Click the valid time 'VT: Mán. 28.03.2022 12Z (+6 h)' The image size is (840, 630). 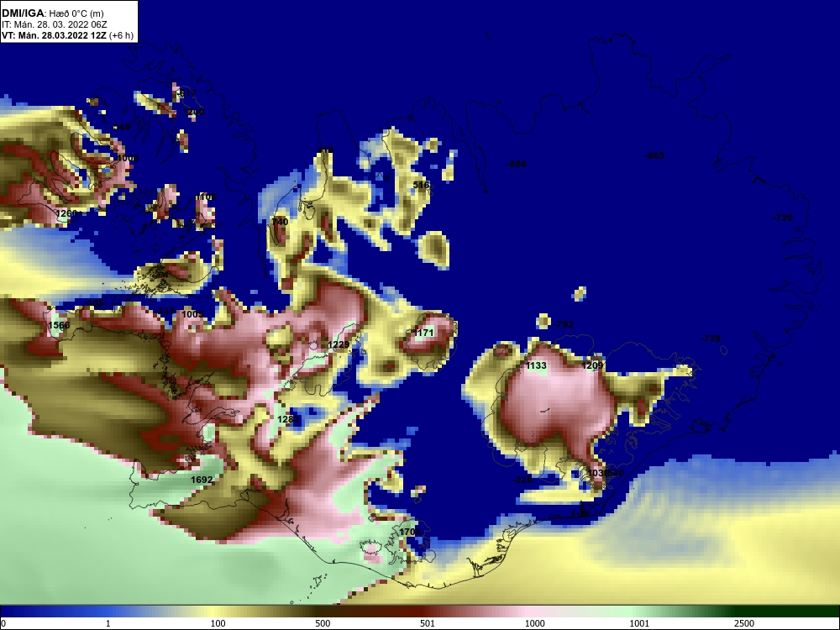click(67, 35)
